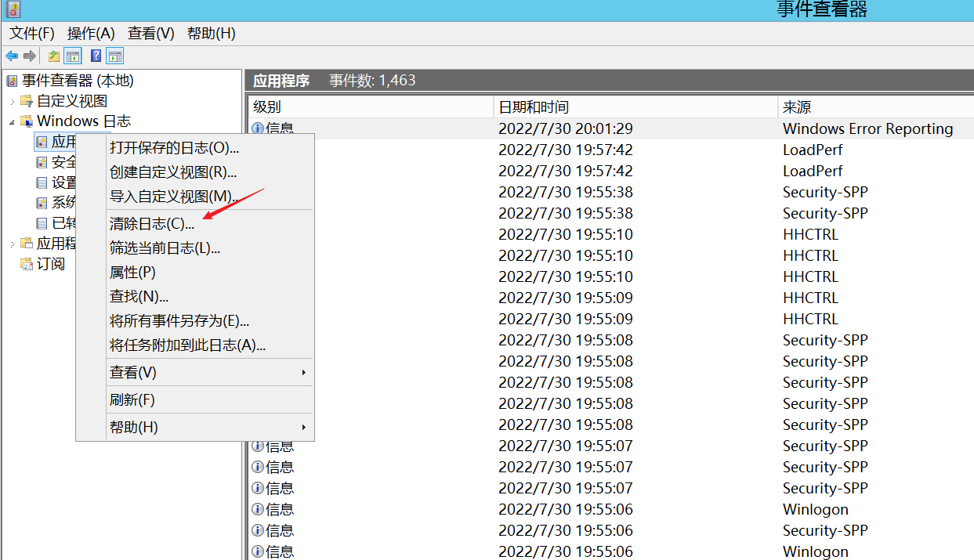Click the Forward arrow toolbar icon

[30, 56]
